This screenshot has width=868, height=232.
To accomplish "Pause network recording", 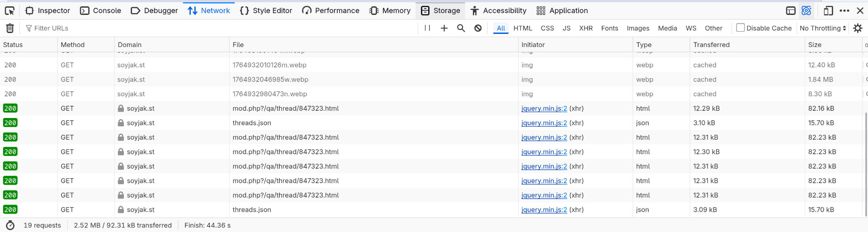I will tap(427, 28).
